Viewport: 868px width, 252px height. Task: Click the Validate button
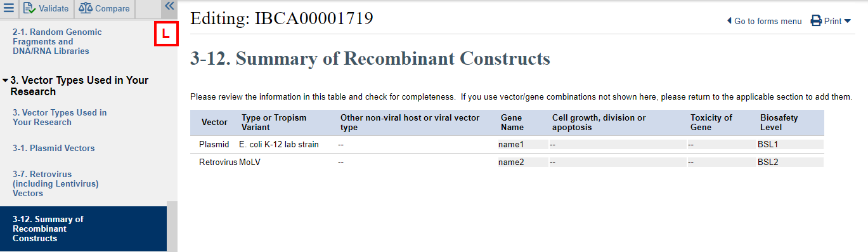pyautogui.click(x=46, y=8)
